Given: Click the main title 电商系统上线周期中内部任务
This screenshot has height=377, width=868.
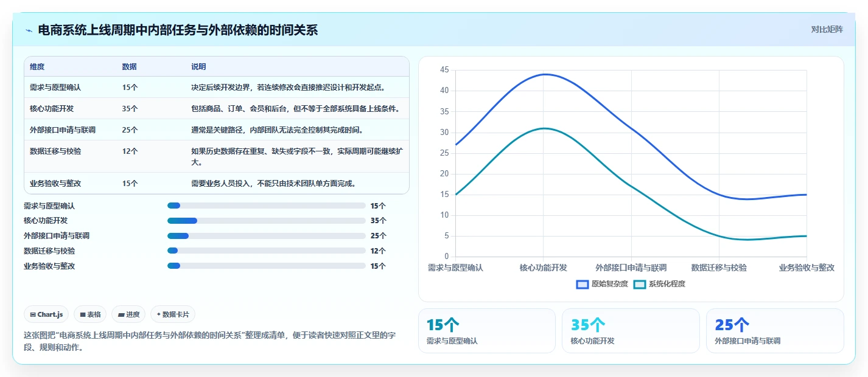Looking at the screenshot, I should 178,30.
